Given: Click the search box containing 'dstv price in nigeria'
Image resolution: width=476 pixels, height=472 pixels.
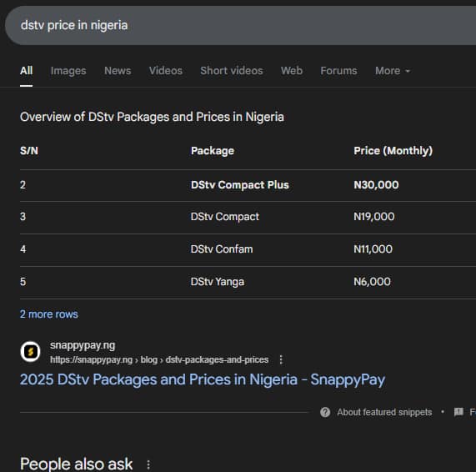Looking at the screenshot, I should pyautogui.click(x=240, y=25).
